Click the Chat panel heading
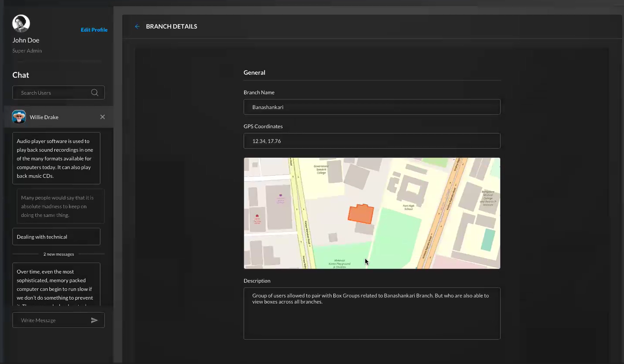Screen dimensions: 624x364 21,75
